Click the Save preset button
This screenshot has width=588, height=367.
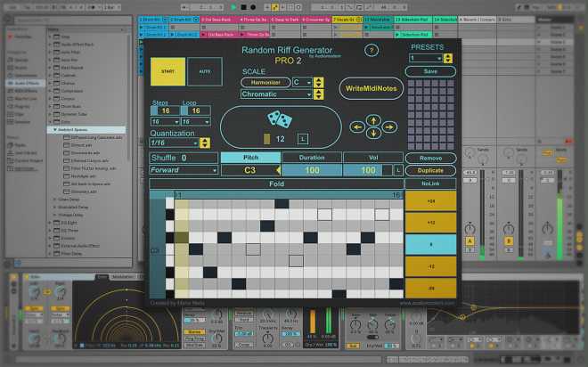pos(430,71)
